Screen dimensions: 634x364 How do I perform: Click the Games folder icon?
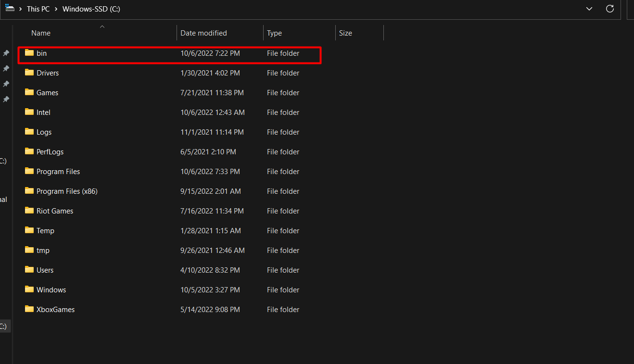pos(29,92)
